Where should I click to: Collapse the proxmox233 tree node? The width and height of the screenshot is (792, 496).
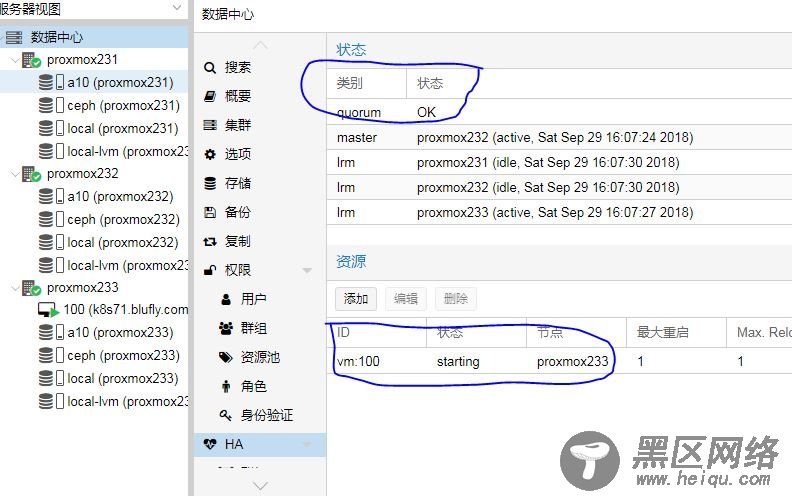(x=15, y=288)
